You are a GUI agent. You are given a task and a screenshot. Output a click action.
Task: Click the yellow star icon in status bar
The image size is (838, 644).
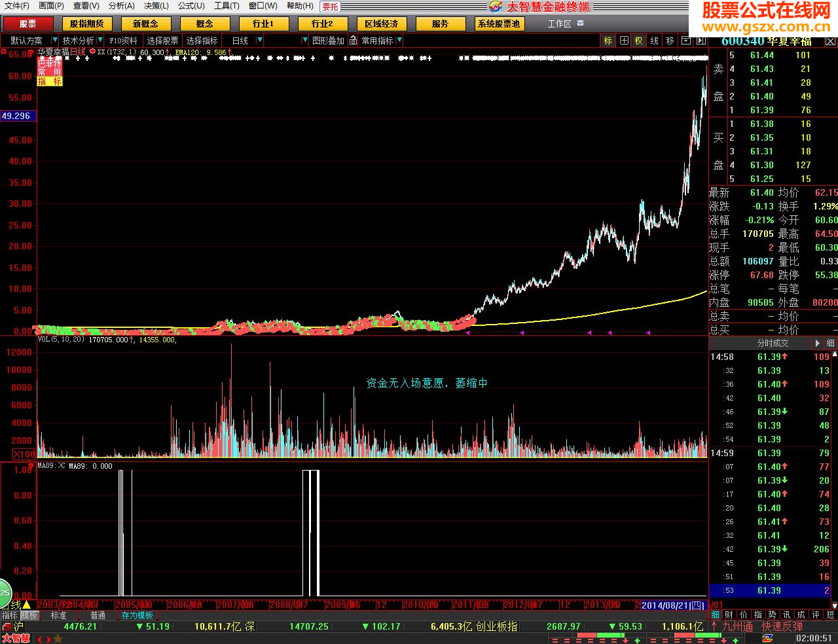click(x=58, y=639)
